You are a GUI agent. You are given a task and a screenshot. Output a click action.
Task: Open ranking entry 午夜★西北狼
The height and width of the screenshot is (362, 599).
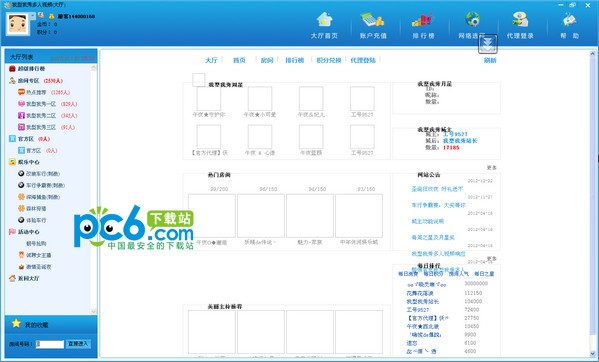tap(423, 326)
